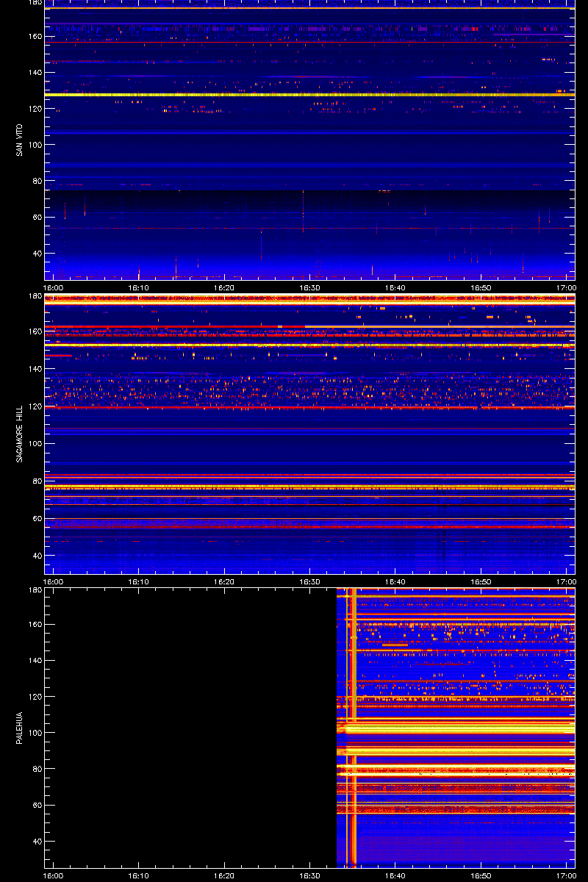Click the 180 frequency label on Sagamore Hill
588x882 pixels.
[35, 297]
